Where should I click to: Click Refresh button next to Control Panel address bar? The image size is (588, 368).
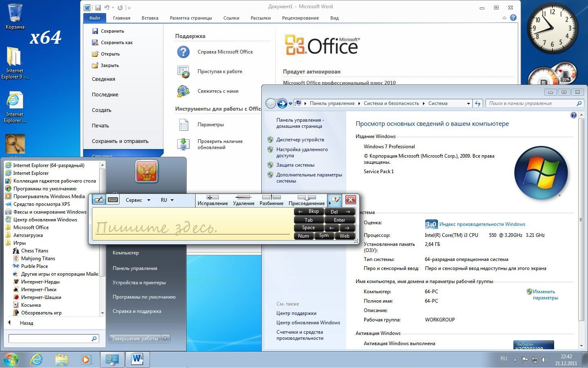point(478,103)
